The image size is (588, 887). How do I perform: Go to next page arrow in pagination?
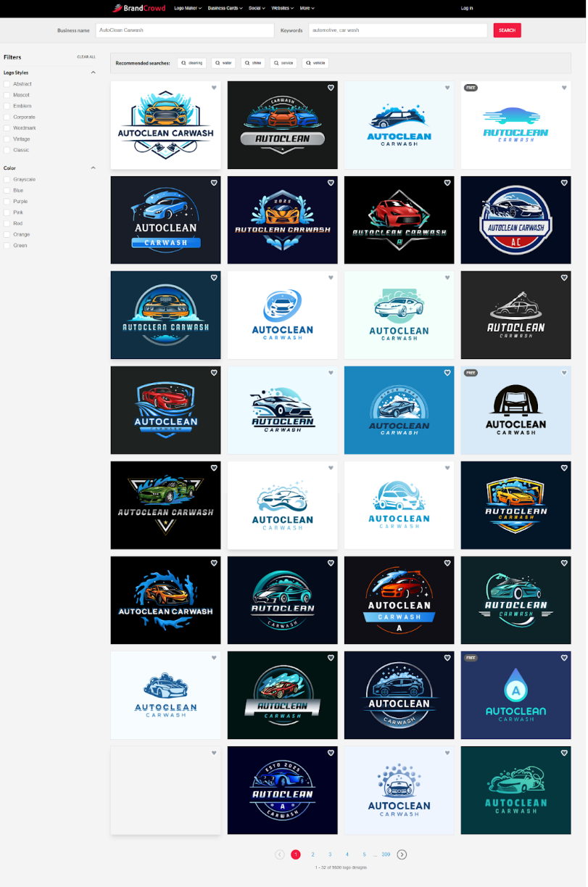point(402,854)
